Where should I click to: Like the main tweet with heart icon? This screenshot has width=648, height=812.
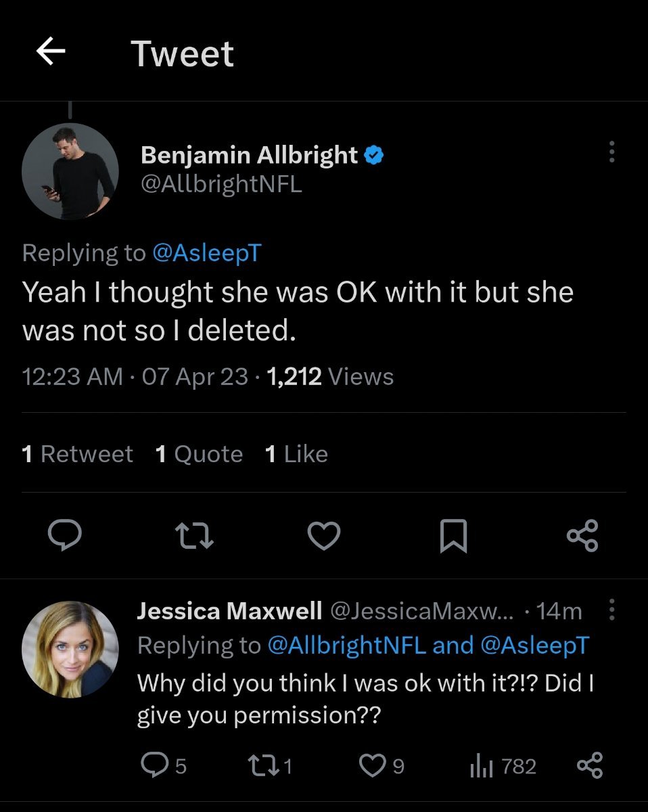tap(323, 537)
